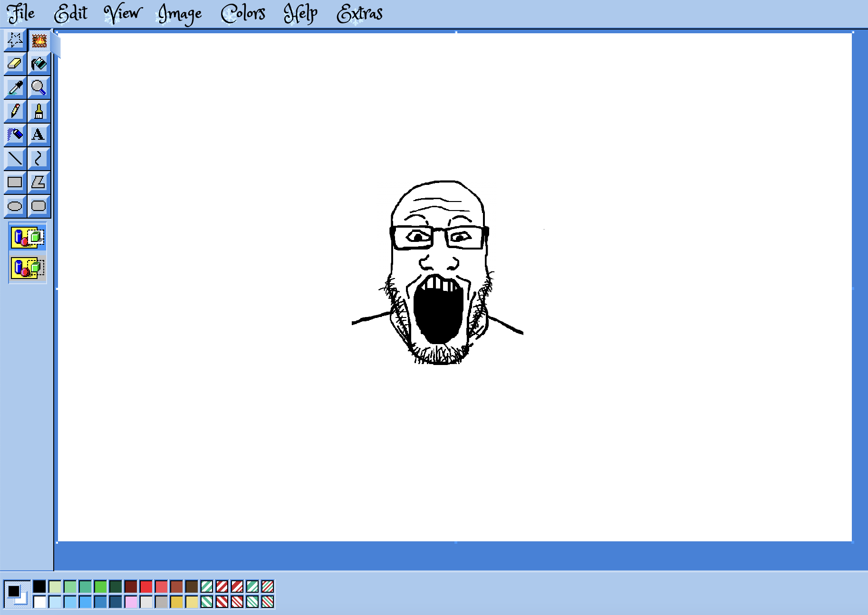The image size is (868, 615).
Task: Select the palest ice blue swatch
Action: point(55,602)
